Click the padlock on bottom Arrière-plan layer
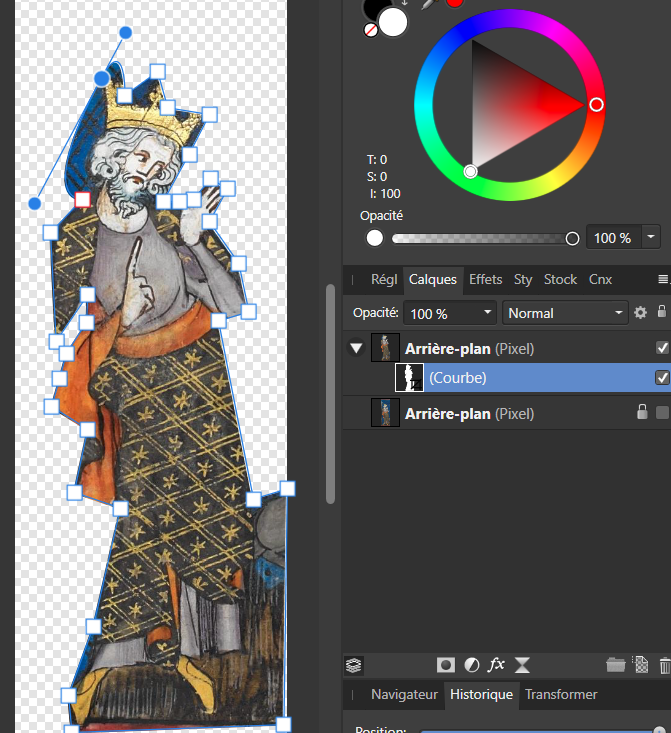 click(642, 412)
